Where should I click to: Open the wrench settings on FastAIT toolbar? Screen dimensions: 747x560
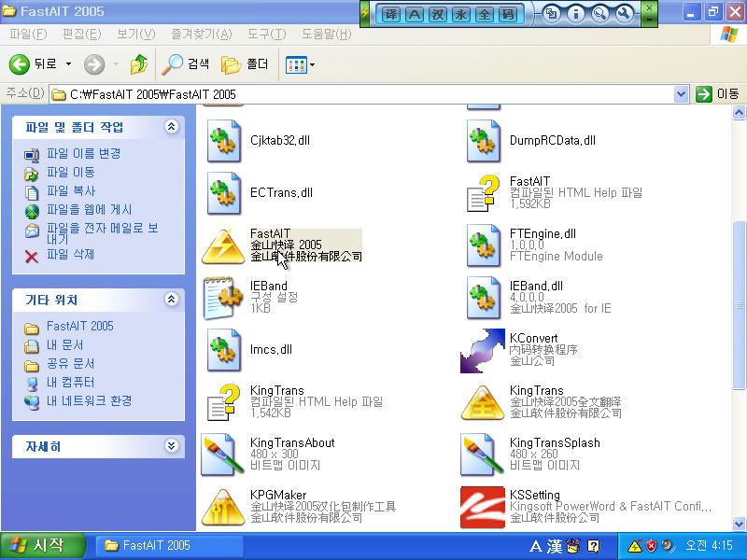click(624, 14)
